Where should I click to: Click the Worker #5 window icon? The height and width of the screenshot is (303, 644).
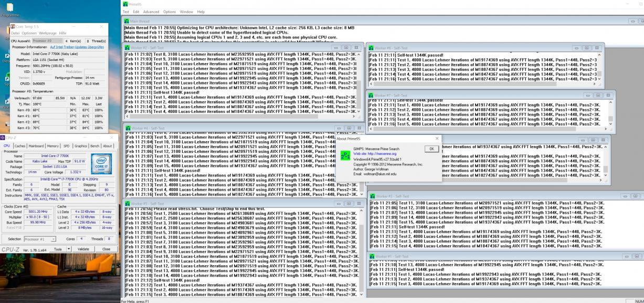click(127, 203)
